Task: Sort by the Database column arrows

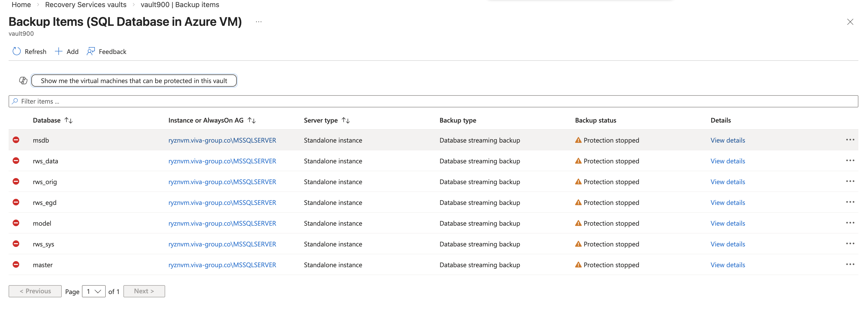Action: (69, 120)
